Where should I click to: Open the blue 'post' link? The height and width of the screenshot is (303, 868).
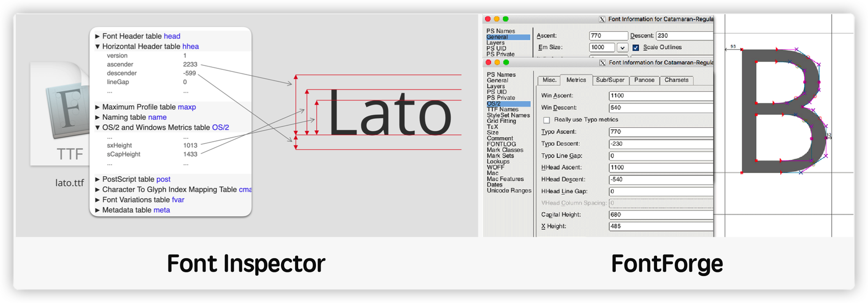[164, 179]
